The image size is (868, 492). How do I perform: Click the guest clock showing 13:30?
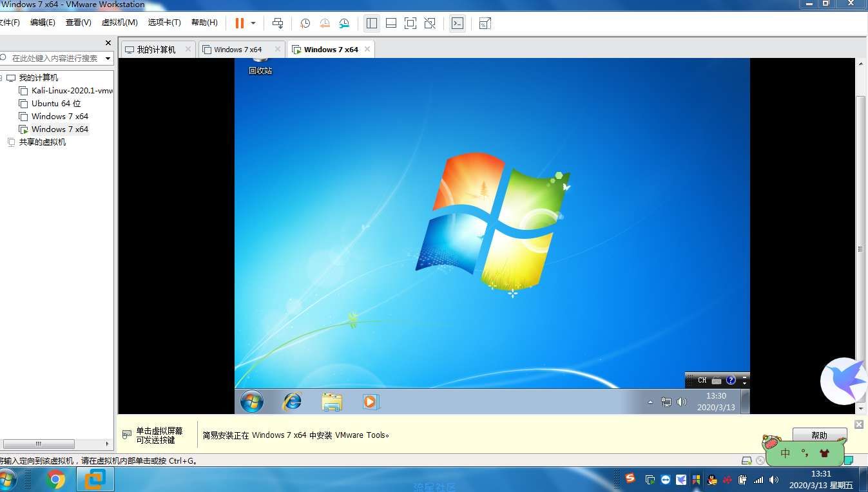pos(716,402)
